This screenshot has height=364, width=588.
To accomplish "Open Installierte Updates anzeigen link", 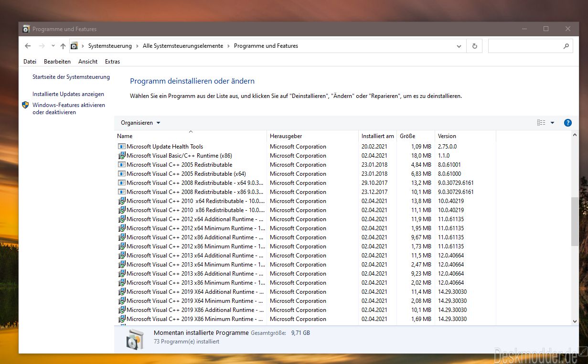I will (68, 94).
